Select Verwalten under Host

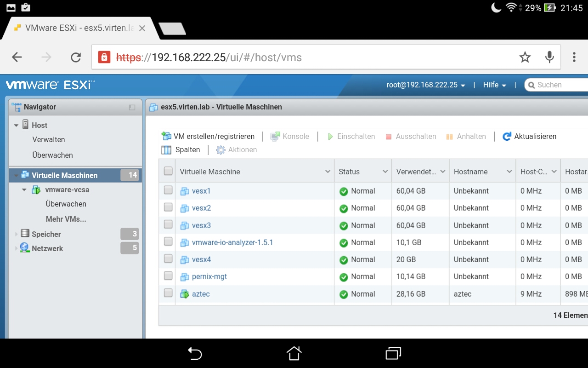click(x=49, y=139)
